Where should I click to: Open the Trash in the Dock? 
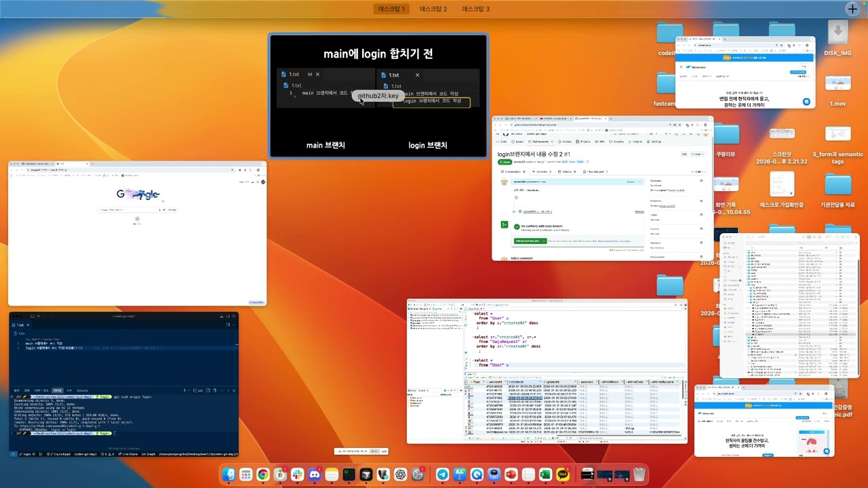[x=639, y=475]
